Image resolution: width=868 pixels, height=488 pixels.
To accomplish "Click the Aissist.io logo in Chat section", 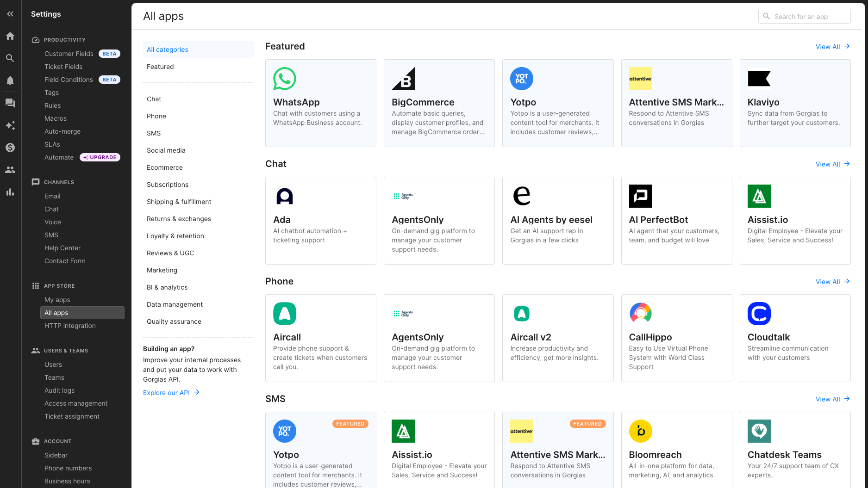I will [759, 196].
